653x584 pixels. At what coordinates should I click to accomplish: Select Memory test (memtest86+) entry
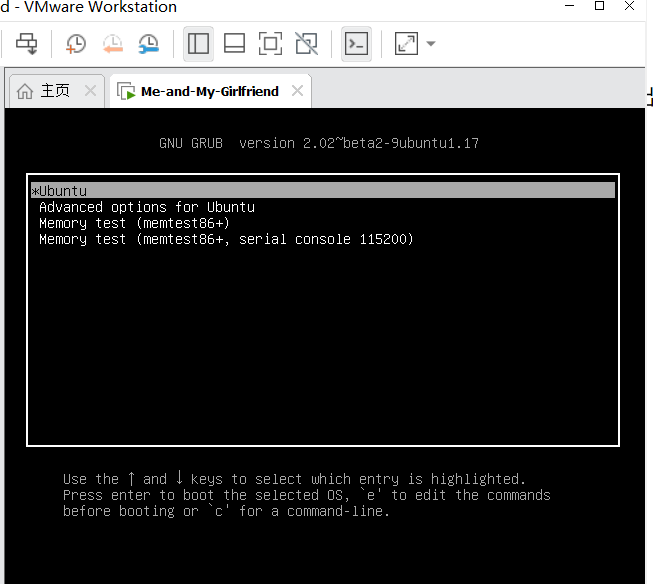coord(134,223)
